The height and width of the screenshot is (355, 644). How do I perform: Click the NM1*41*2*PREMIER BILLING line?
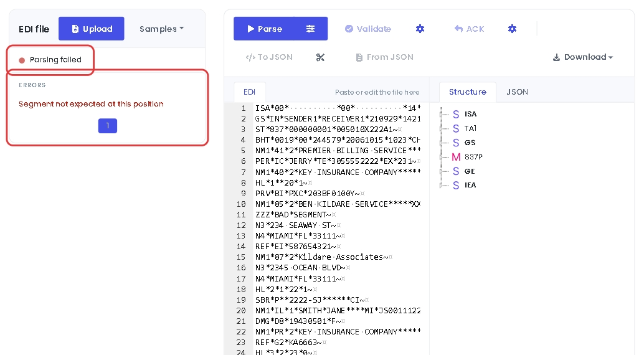coord(338,151)
